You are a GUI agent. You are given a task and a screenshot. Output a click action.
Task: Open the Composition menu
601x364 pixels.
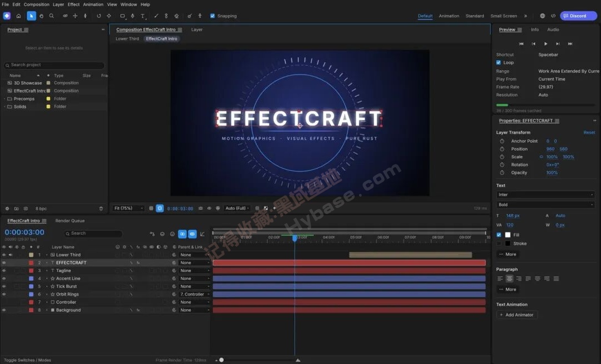pos(36,4)
